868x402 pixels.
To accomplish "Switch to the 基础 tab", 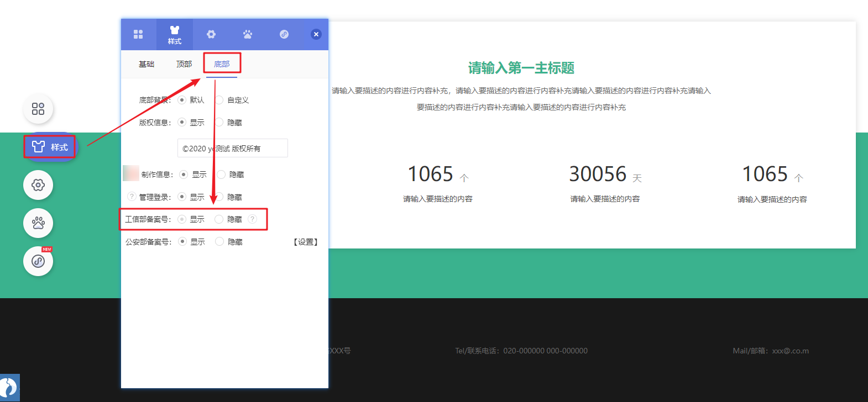I will click(147, 64).
